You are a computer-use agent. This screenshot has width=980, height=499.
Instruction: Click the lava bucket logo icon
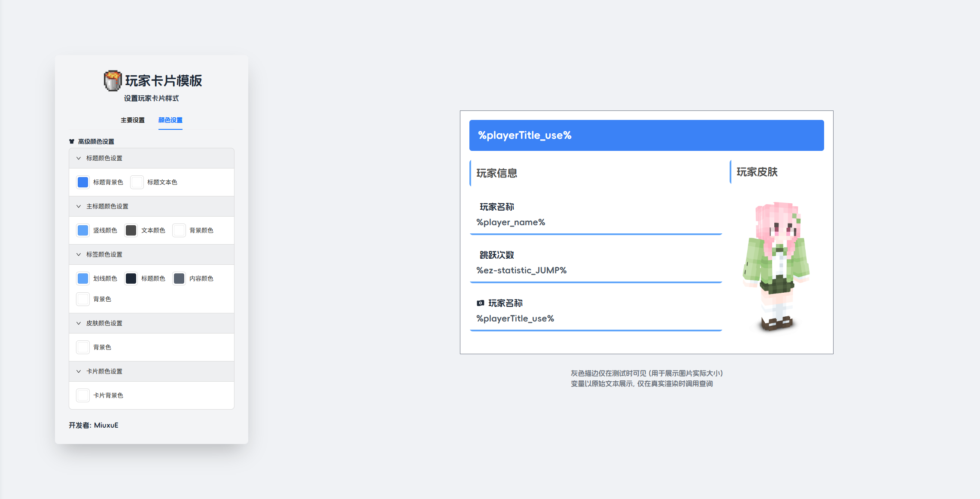(113, 81)
